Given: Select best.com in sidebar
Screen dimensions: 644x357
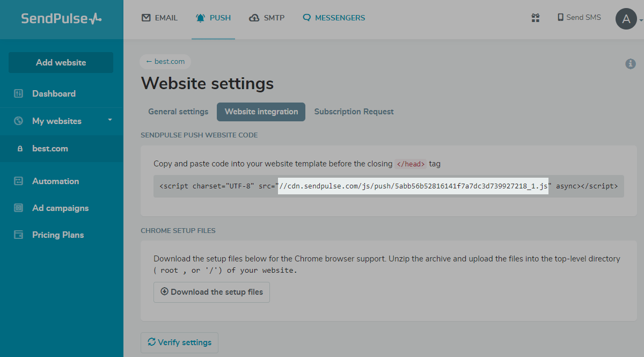Looking at the screenshot, I should [50, 149].
